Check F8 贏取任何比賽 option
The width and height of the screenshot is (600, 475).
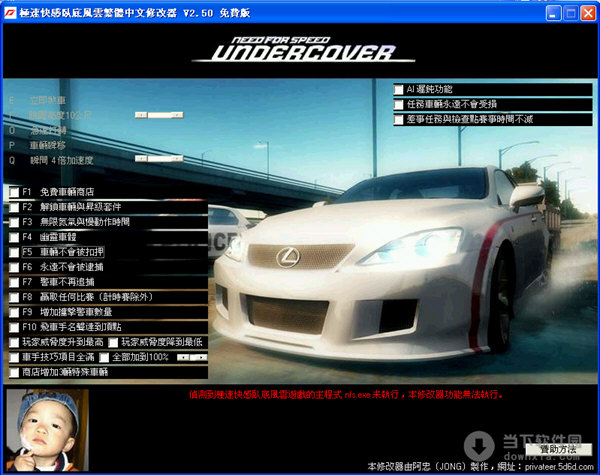point(14,297)
